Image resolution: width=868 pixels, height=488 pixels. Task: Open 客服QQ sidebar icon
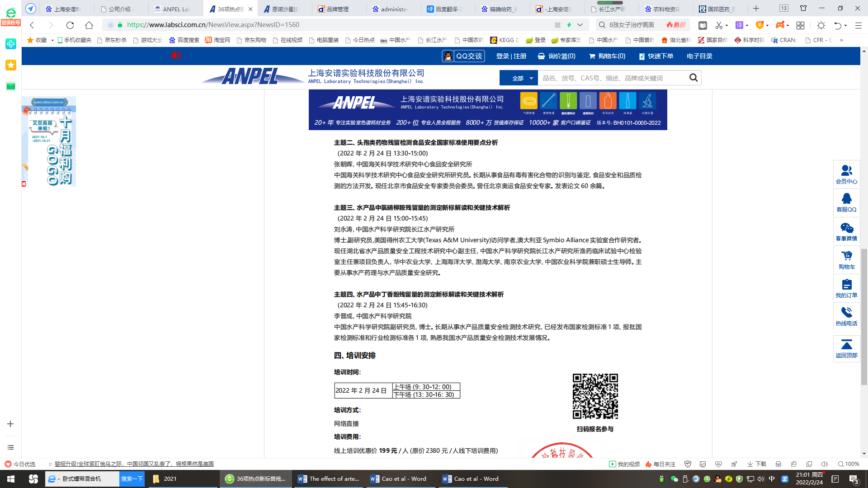tap(846, 202)
